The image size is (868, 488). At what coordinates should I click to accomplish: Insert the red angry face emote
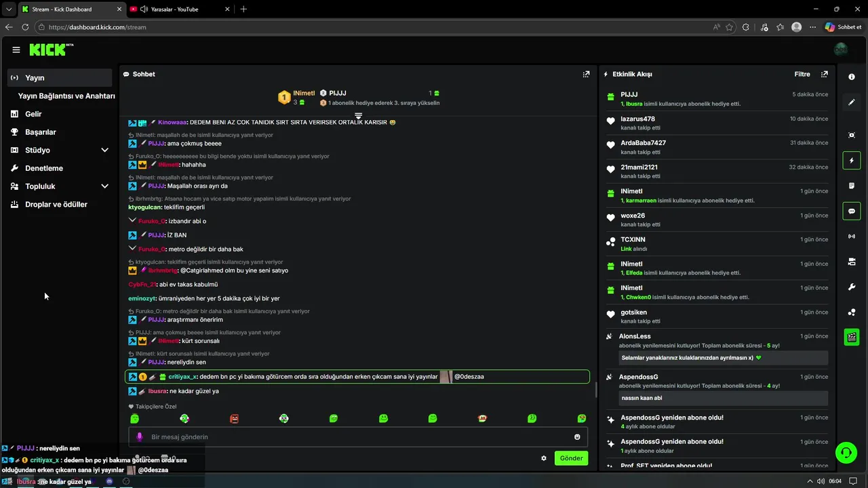pos(234,419)
